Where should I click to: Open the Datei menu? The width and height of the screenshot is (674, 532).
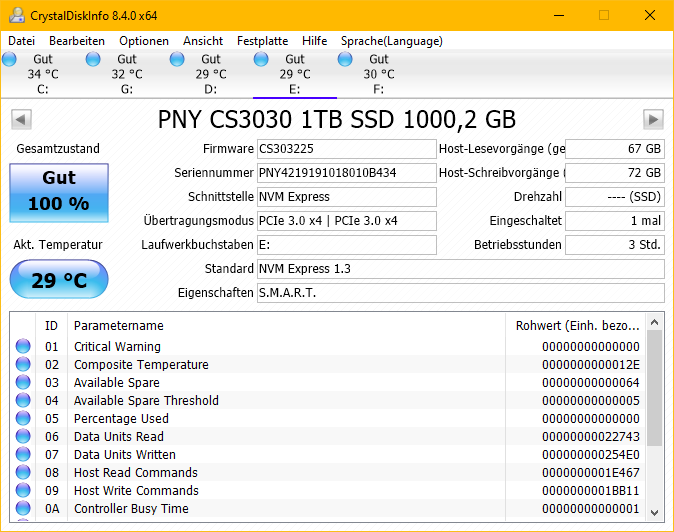[21, 41]
